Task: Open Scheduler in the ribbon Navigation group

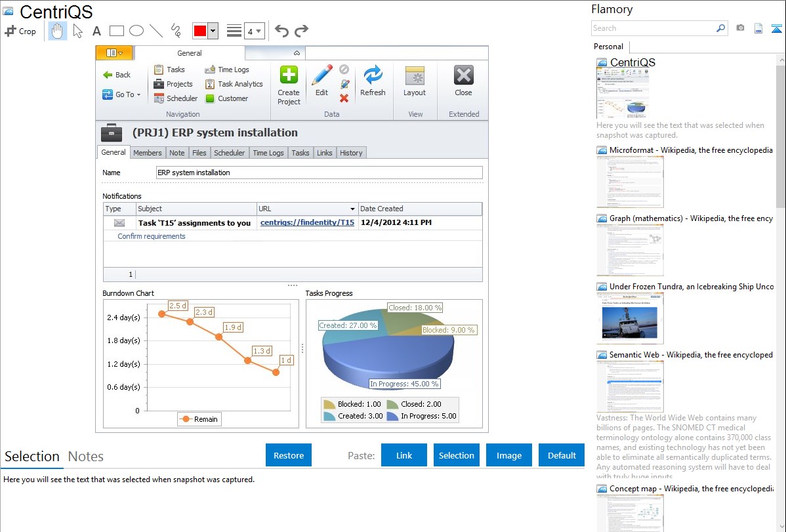Action: coord(175,99)
